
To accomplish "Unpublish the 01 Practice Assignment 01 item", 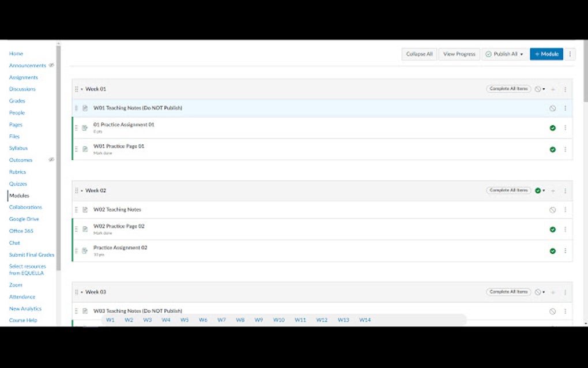I will (x=552, y=127).
